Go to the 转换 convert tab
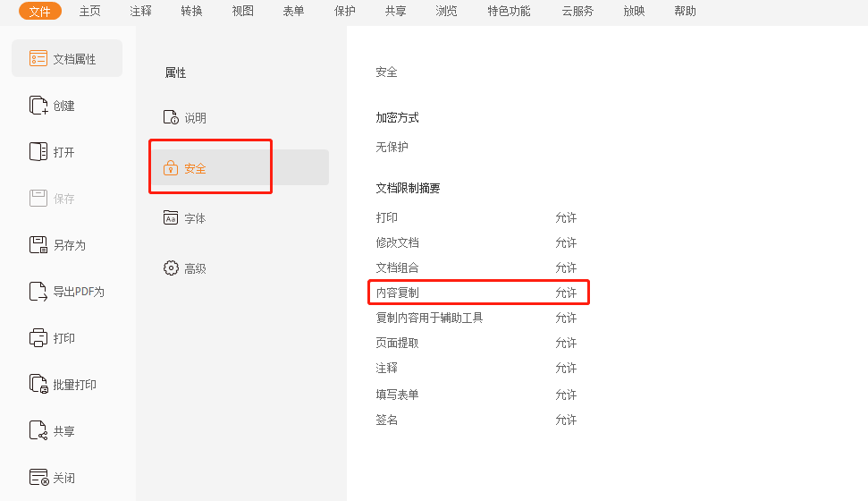The image size is (868, 501). tap(191, 11)
